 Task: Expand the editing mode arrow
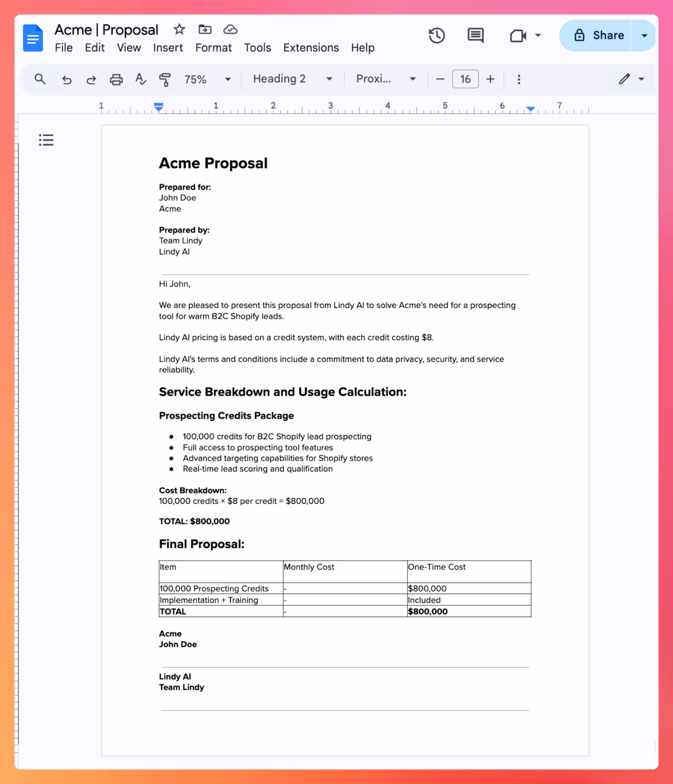(x=641, y=79)
